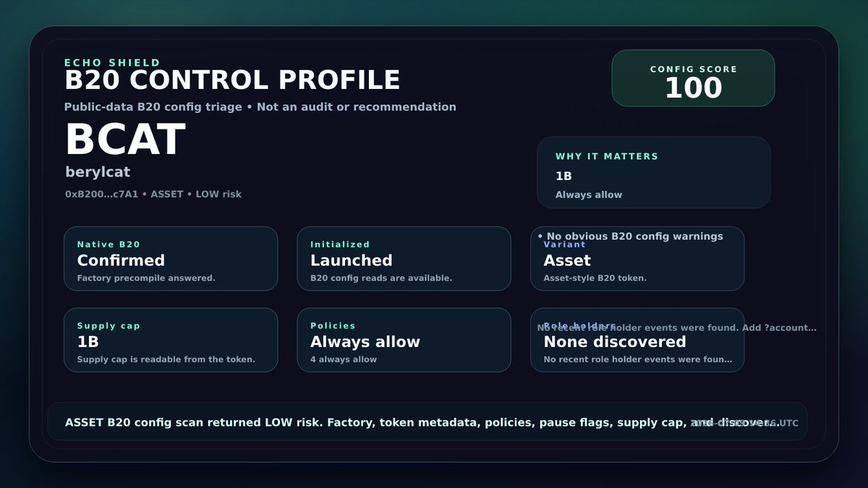Select the None discovered role holders card
Screen dimensions: 868x488
pyautogui.click(x=637, y=341)
